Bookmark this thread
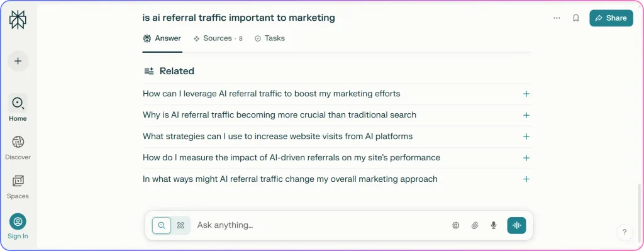This screenshot has width=644, height=251. [x=576, y=18]
